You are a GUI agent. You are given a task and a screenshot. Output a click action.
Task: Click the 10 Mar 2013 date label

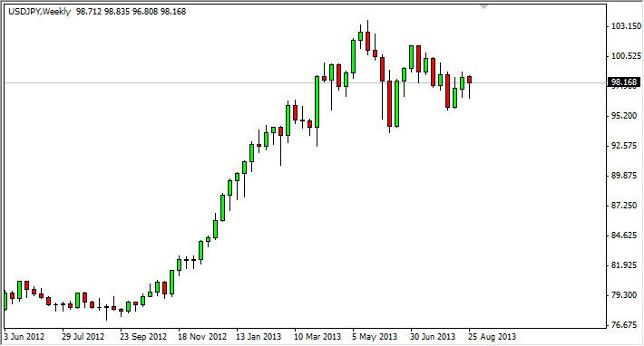click(x=317, y=337)
